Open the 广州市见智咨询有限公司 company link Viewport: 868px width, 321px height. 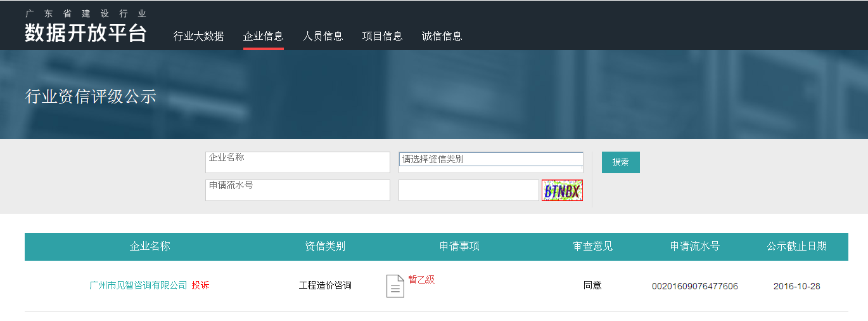(138, 285)
